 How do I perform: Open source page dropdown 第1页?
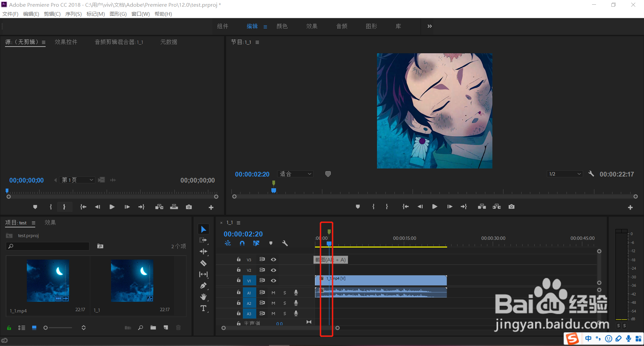pyautogui.click(x=77, y=180)
